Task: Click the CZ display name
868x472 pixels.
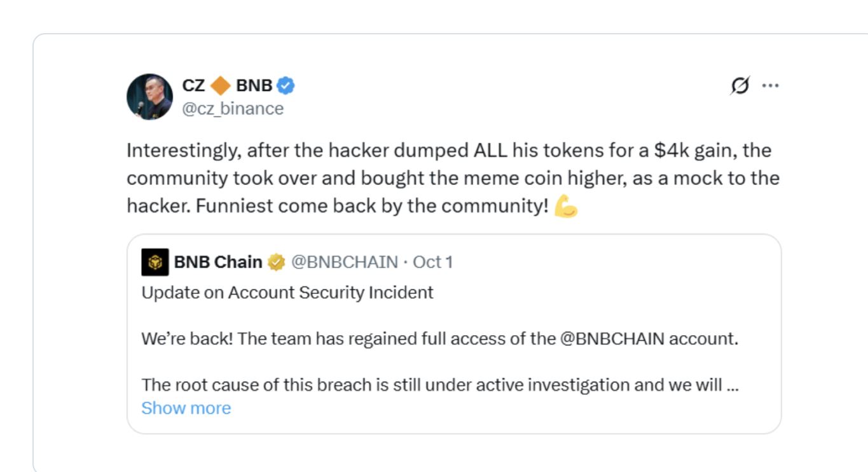Action: tap(193, 85)
